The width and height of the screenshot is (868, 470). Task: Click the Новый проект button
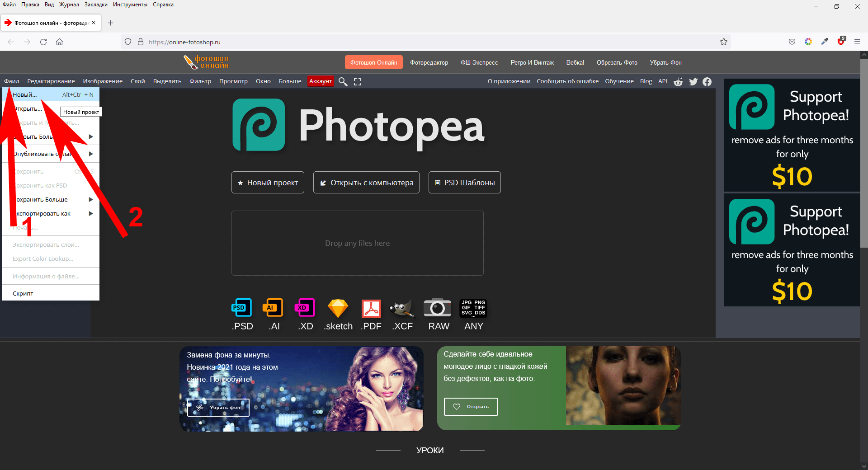coord(268,183)
